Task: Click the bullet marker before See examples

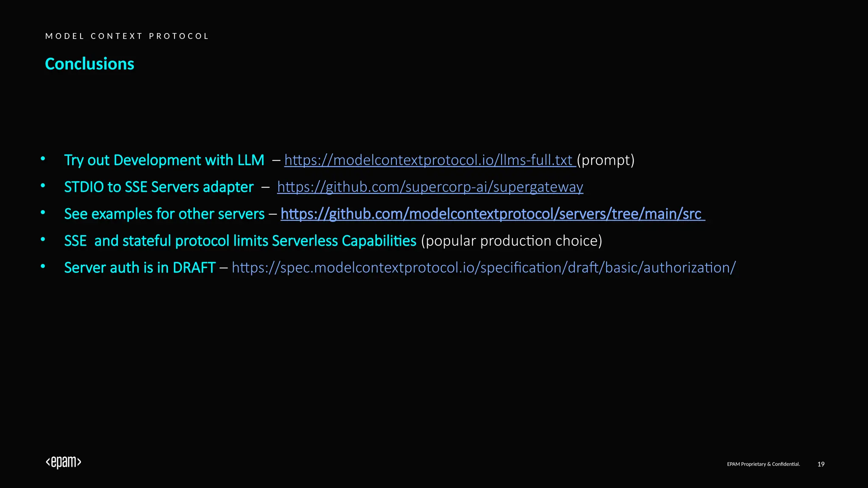Action: pos(43,213)
